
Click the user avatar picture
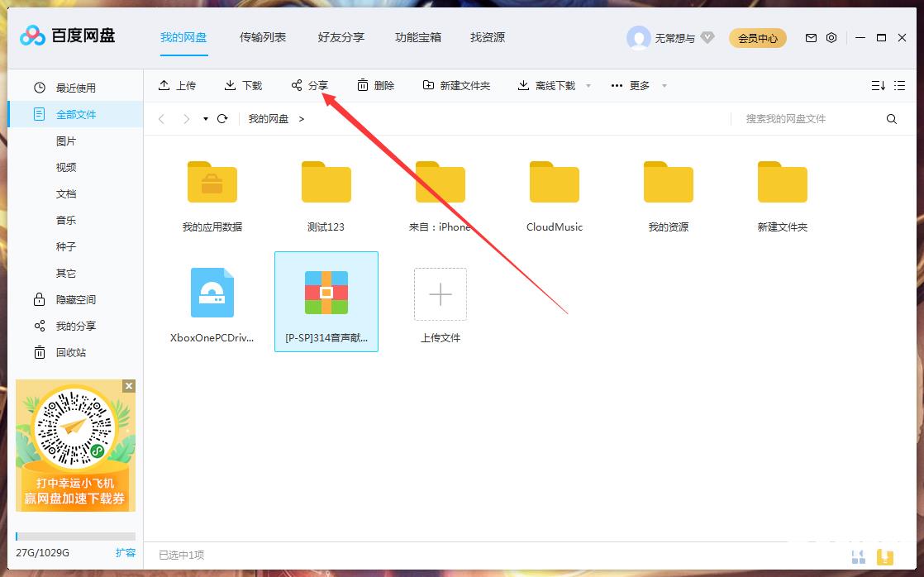(x=638, y=38)
